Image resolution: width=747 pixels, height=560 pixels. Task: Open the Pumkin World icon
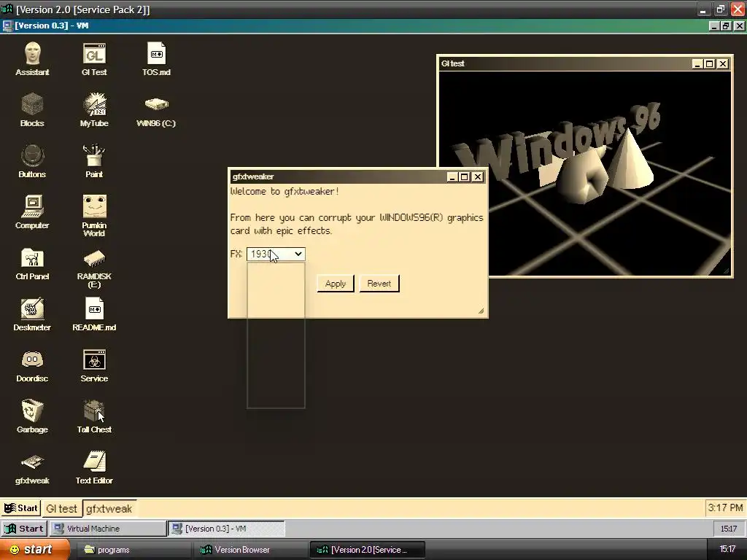click(94, 216)
